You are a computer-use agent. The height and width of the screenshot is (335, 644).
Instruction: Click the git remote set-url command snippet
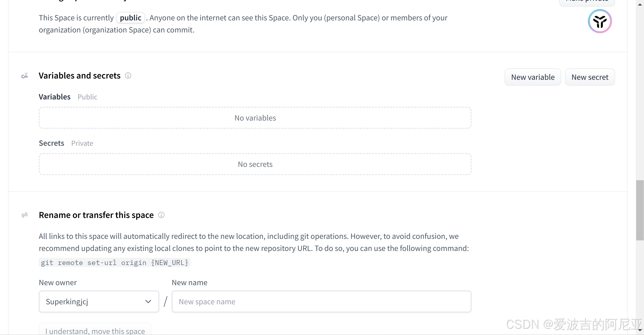[115, 263]
